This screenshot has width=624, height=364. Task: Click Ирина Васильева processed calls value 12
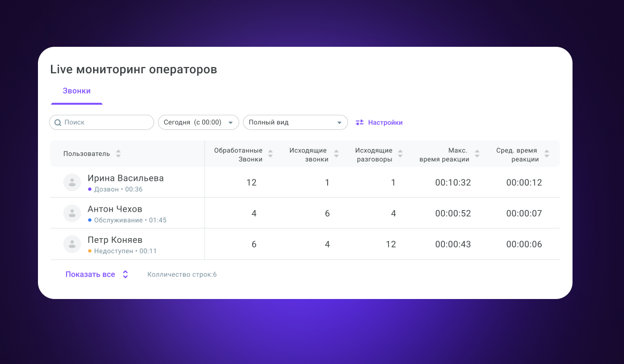252,183
